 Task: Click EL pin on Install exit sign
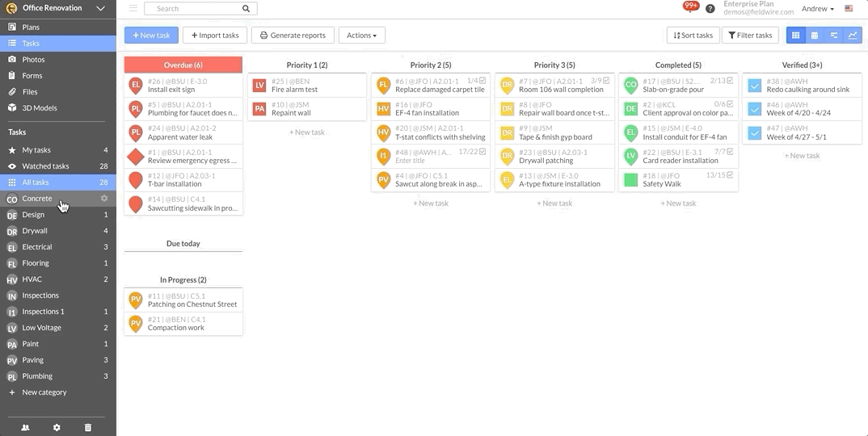point(136,86)
